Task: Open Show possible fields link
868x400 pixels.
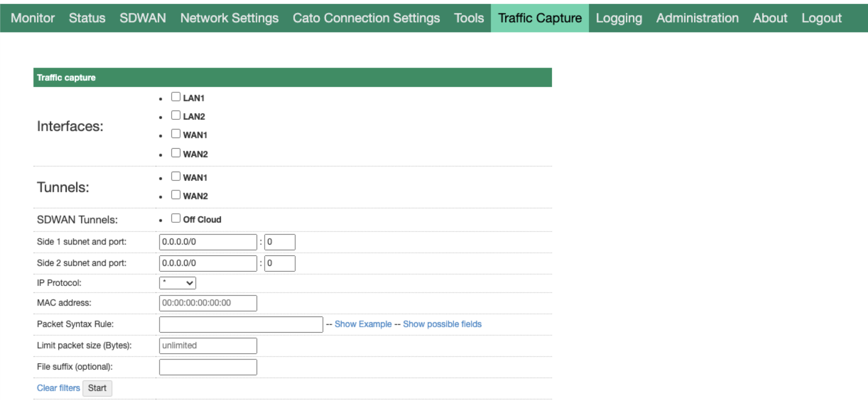Action: coord(442,324)
